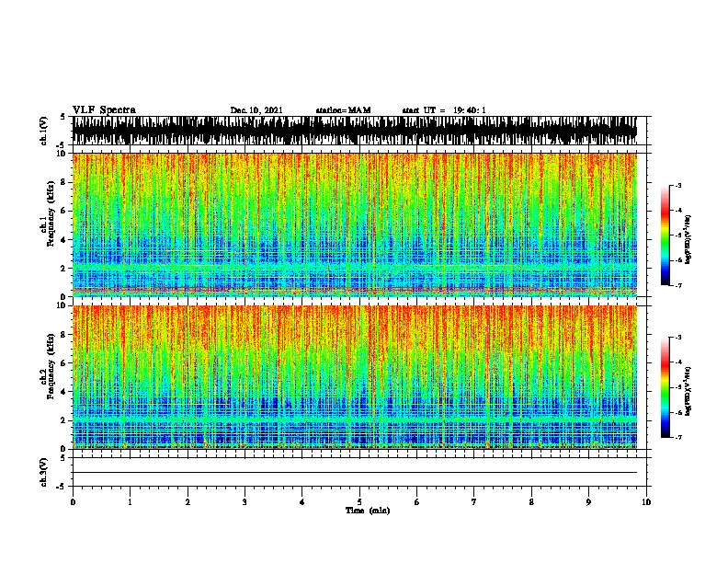This screenshot has height=563, width=728.
Task: Click tick label "5" on the Time axis
Action: click(359, 502)
